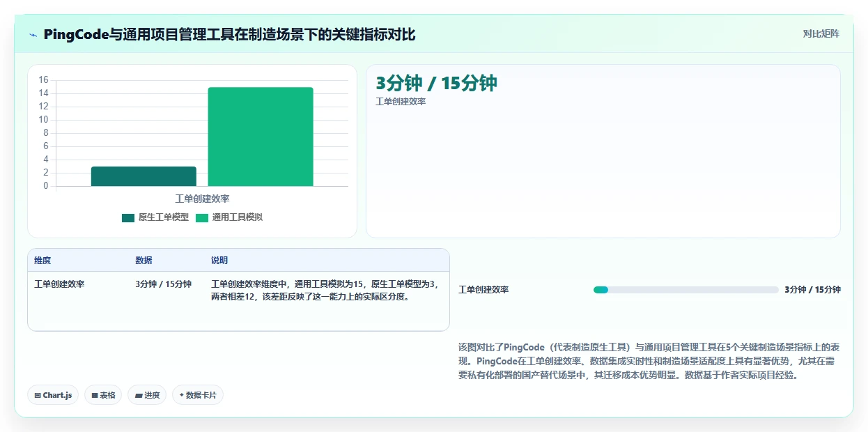Click the 16 tick on the y-axis
868x432 pixels.
point(43,80)
